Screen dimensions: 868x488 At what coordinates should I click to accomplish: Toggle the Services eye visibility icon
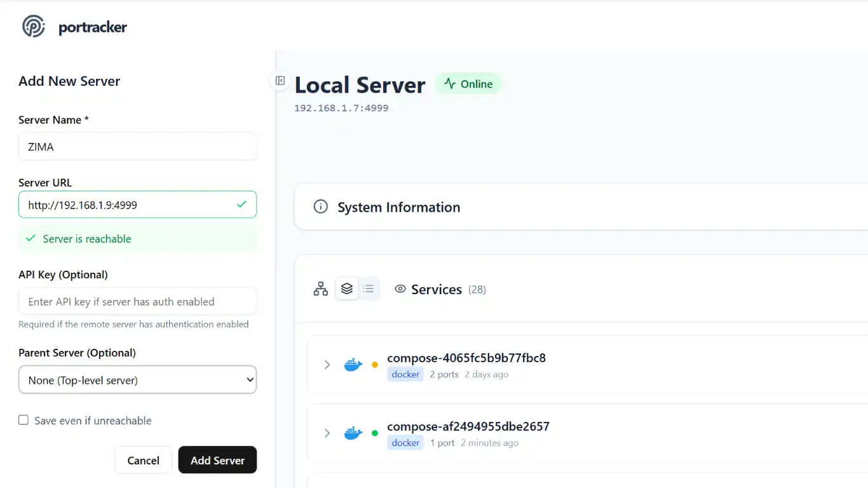pyautogui.click(x=400, y=289)
